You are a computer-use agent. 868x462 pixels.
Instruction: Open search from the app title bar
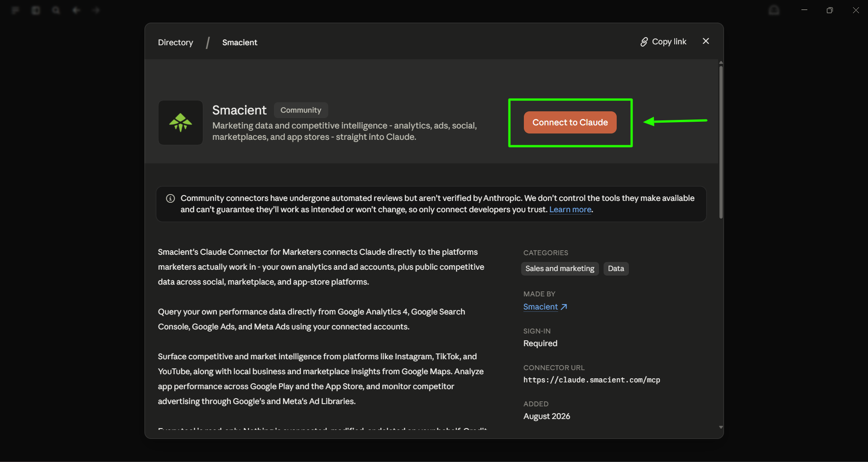[x=56, y=10]
